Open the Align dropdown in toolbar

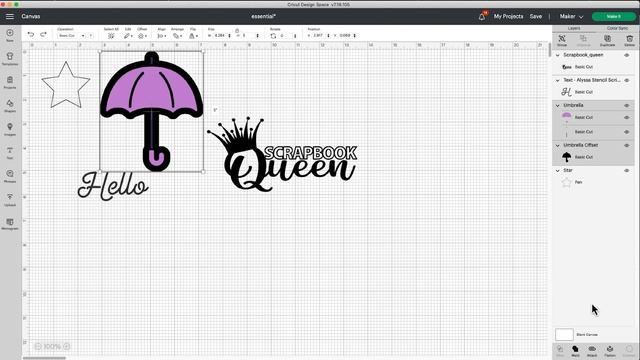tap(162, 36)
